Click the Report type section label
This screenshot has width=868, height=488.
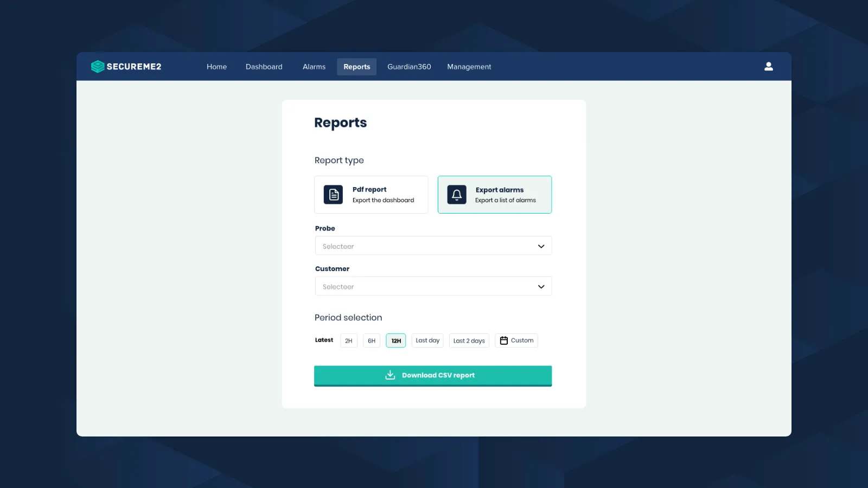coord(339,160)
